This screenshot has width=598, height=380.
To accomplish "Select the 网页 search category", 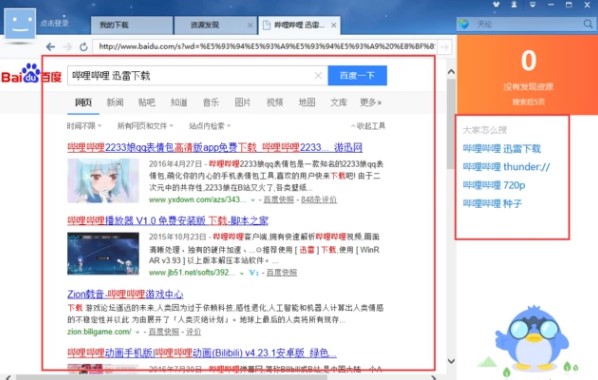I will tap(83, 102).
